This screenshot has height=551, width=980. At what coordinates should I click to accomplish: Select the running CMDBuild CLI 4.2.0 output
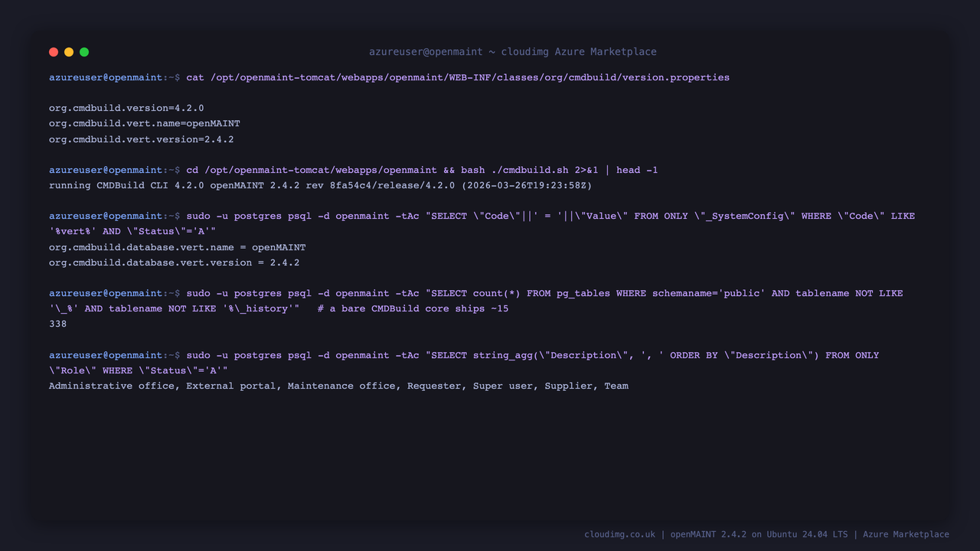coord(321,185)
